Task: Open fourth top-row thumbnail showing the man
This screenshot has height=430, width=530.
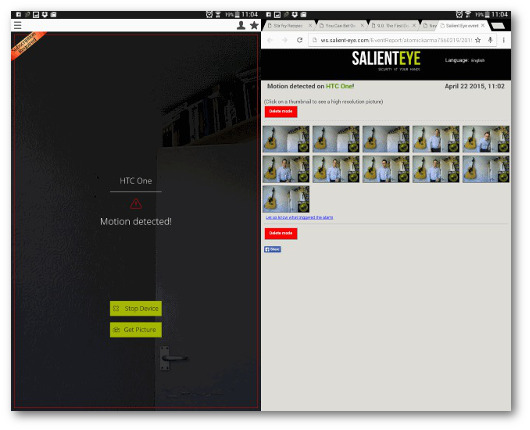Action: pos(436,139)
